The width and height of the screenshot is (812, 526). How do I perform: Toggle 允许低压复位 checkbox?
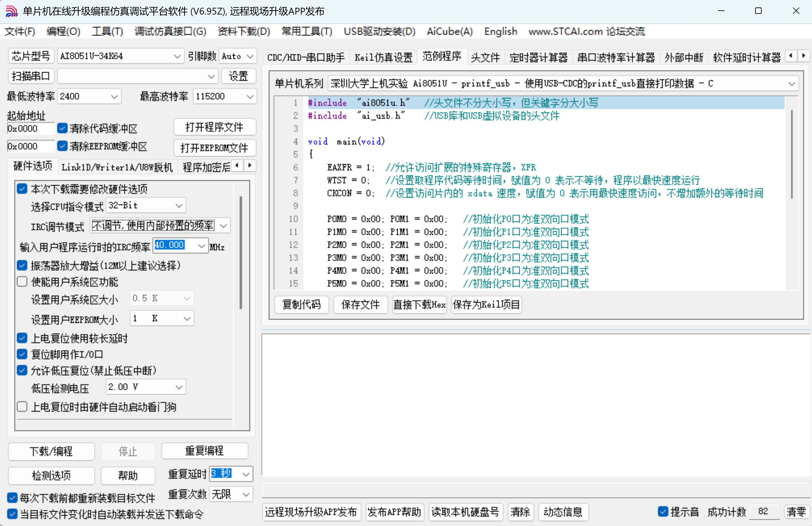pos(22,370)
